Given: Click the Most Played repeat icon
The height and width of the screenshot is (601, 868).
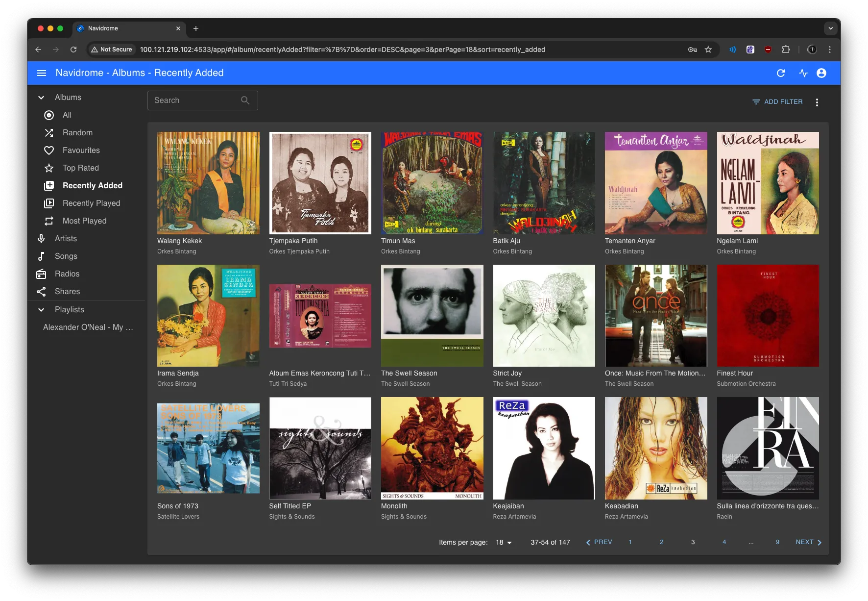Looking at the screenshot, I should pyautogui.click(x=49, y=221).
